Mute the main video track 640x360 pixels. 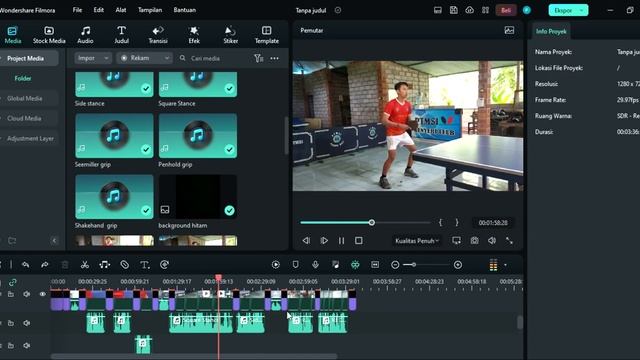[x=27, y=294]
